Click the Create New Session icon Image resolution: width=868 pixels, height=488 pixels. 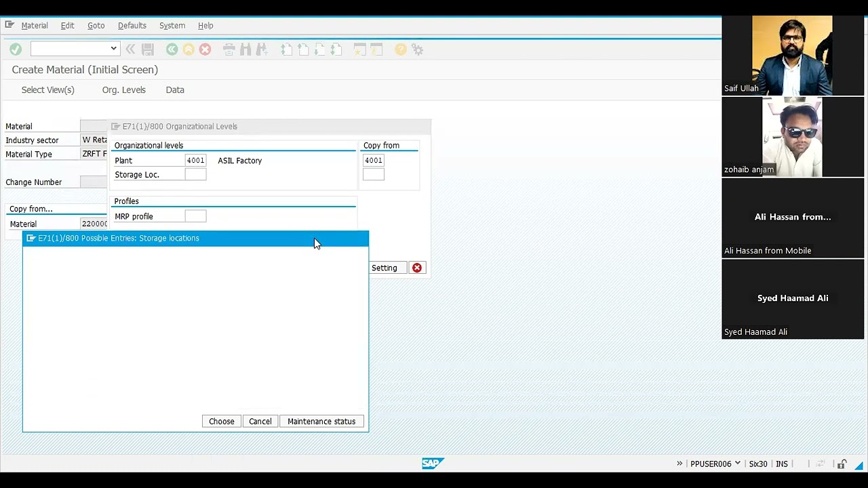360,49
